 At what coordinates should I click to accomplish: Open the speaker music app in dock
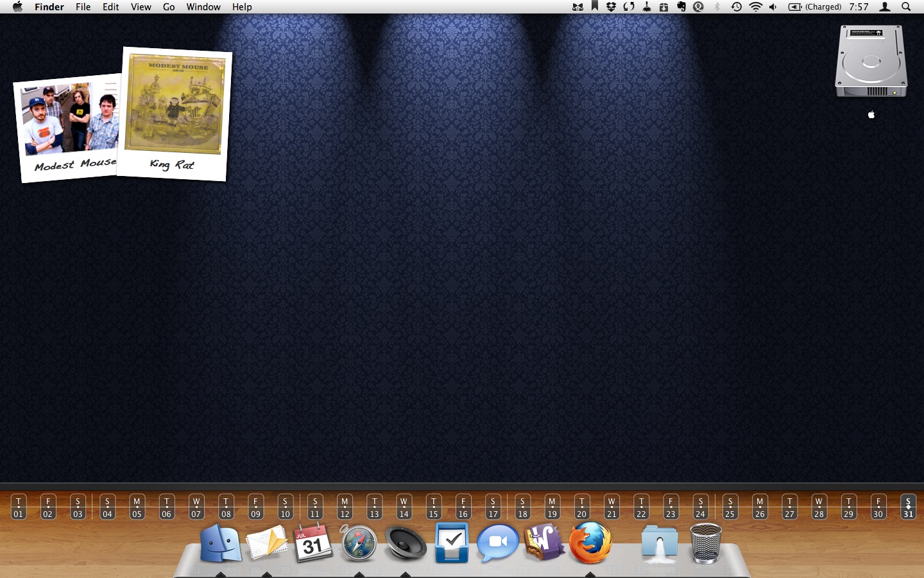coord(406,544)
